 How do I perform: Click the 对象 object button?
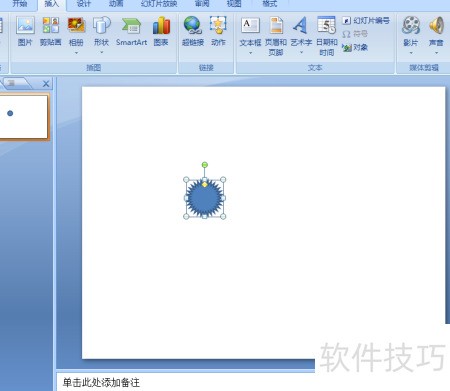(355, 48)
